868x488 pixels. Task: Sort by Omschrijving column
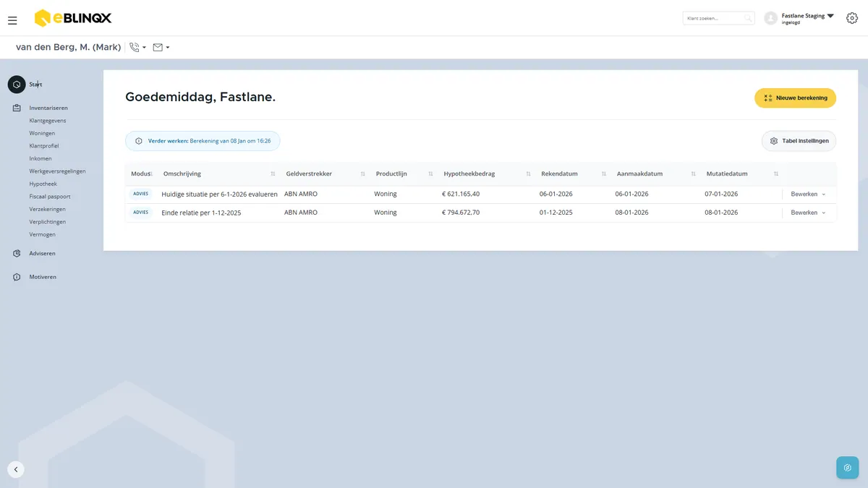click(273, 174)
